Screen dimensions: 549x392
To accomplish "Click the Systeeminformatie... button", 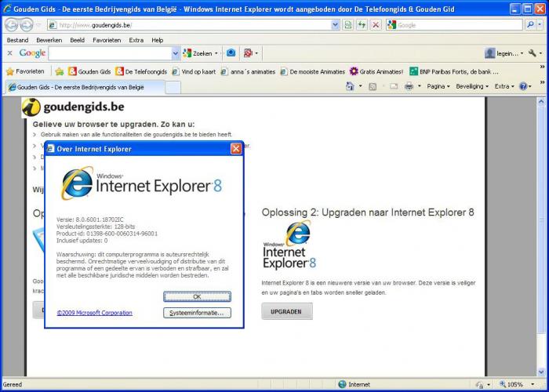I will point(197,313).
